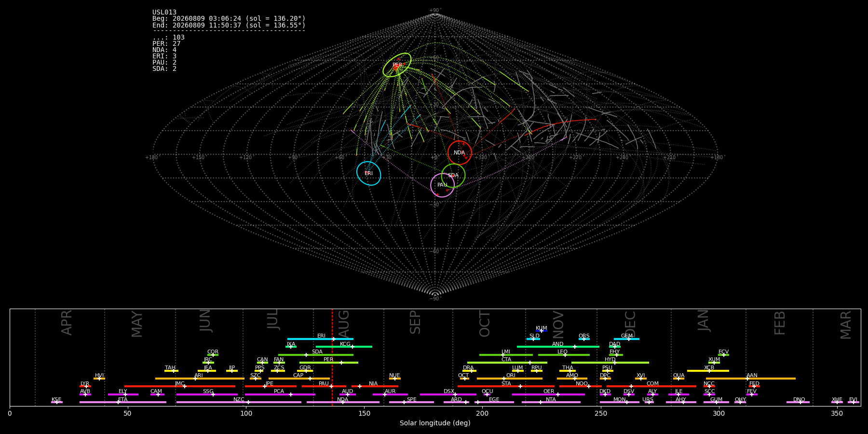Click the PER: 27 count in the legend
This screenshot has width=868, height=434.
pos(166,44)
